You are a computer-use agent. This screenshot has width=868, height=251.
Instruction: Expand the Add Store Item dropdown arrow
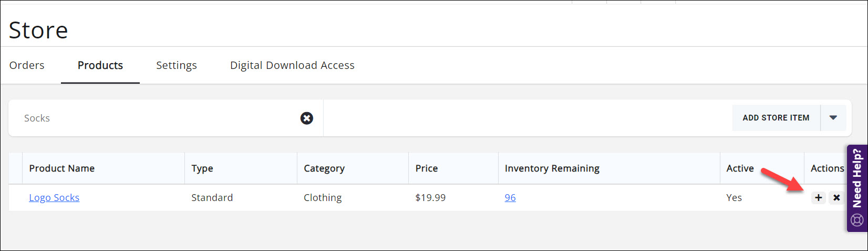tap(833, 118)
